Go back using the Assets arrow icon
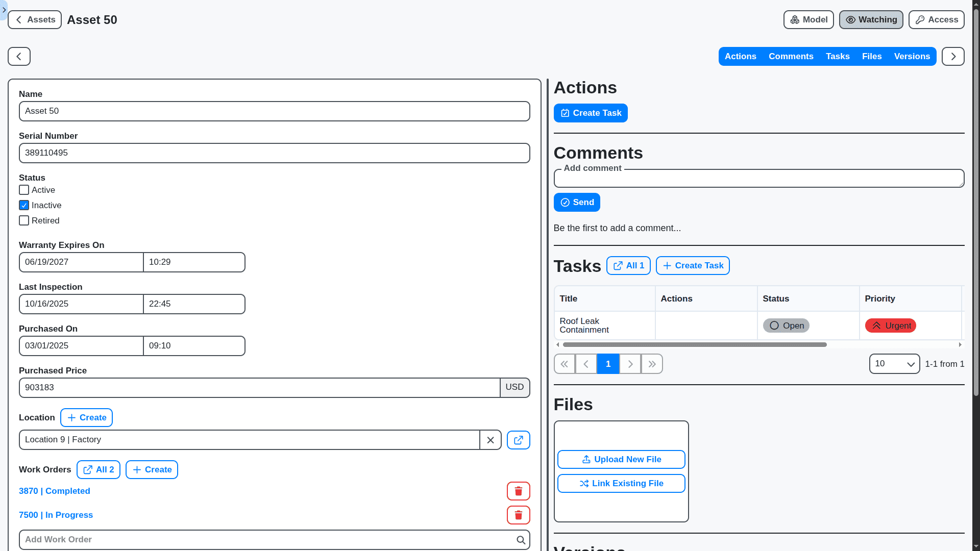 click(x=18, y=19)
